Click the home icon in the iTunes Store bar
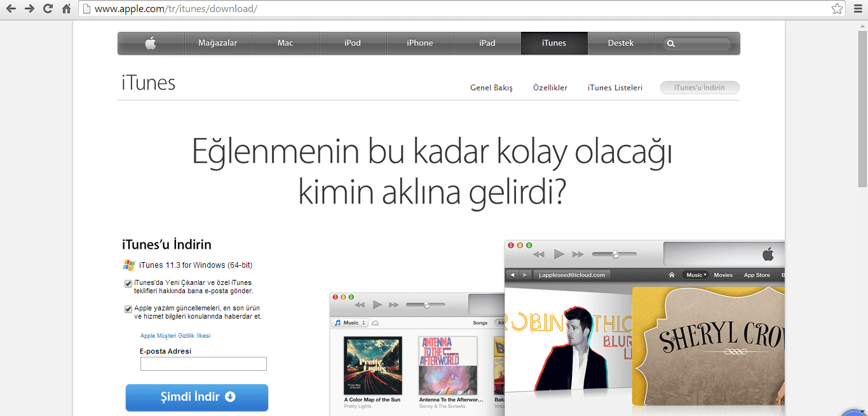This screenshot has width=868, height=416. pos(672,275)
